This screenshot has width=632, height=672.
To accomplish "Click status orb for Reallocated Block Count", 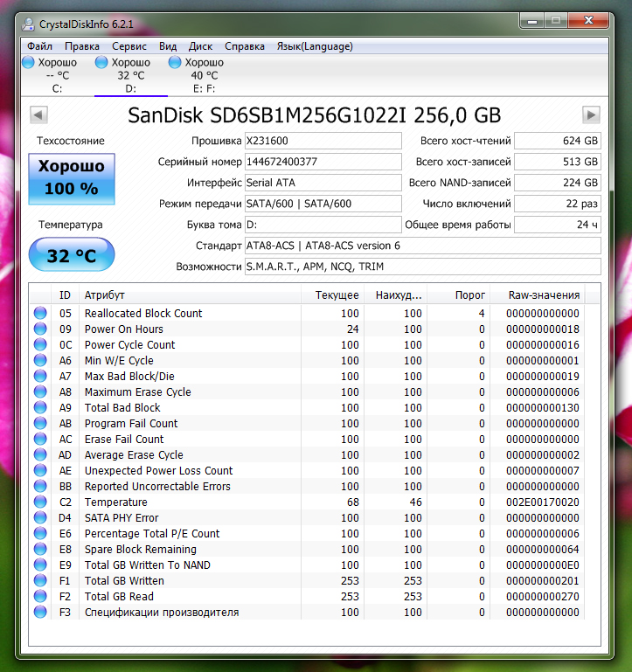I will point(40,313).
